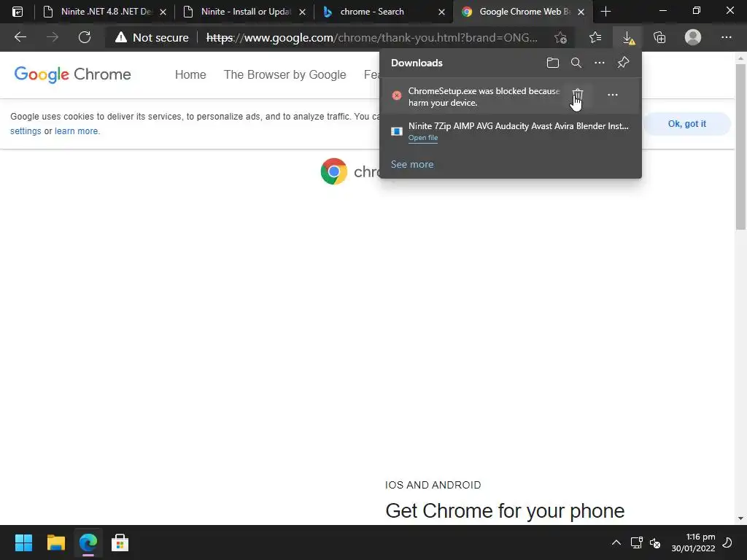Click the Forward navigation arrow
Viewport: 747px width, 560px height.
point(53,37)
